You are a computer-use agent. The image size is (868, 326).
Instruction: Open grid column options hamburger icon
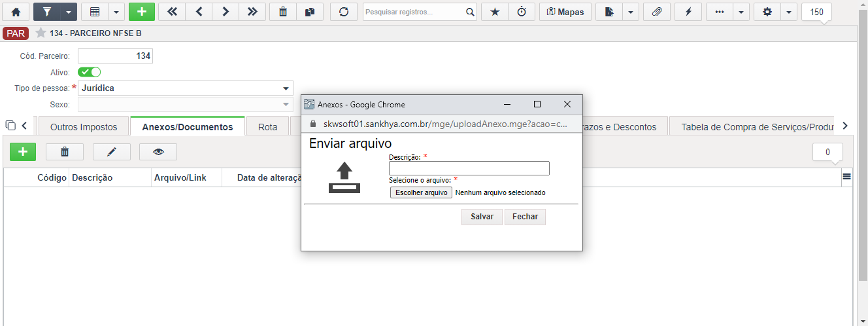point(846,177)
